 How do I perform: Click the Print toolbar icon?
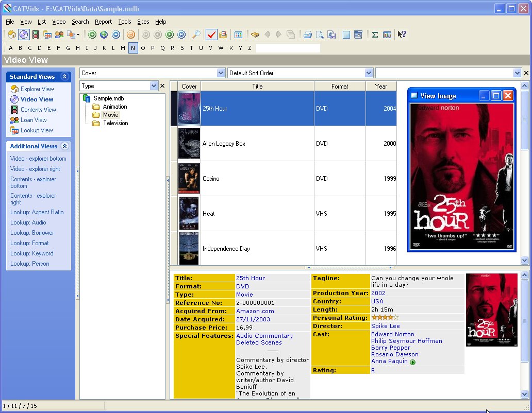click(308, 35)
